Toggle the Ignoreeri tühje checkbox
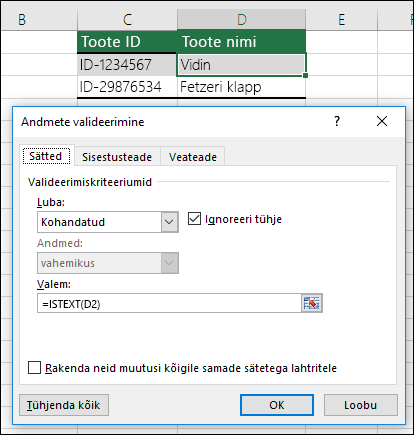 (194, 219)
